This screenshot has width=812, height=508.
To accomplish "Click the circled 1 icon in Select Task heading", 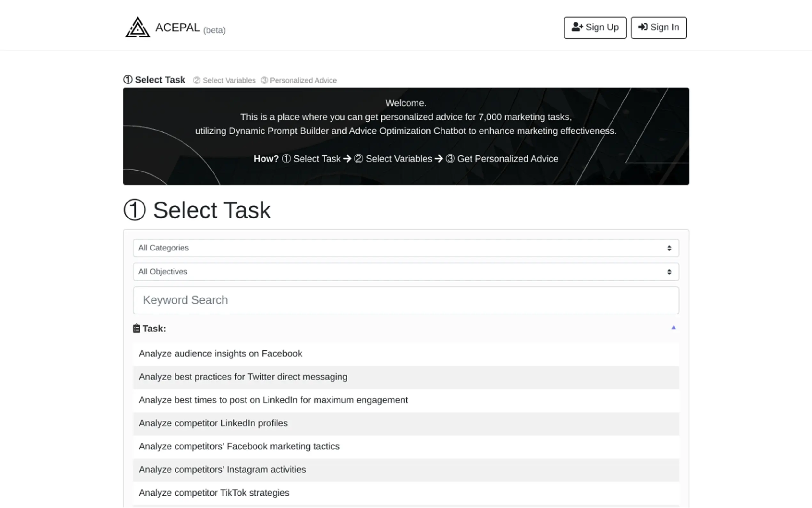I will click(135, 210).
